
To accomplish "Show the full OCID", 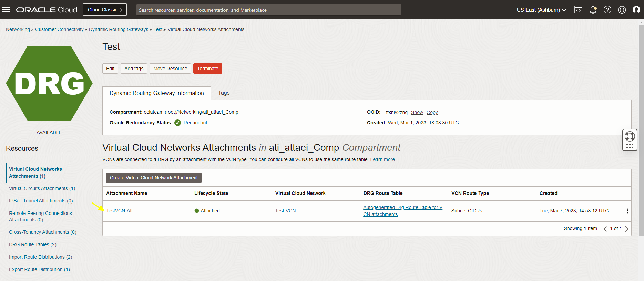I will [x=417, y=112].
